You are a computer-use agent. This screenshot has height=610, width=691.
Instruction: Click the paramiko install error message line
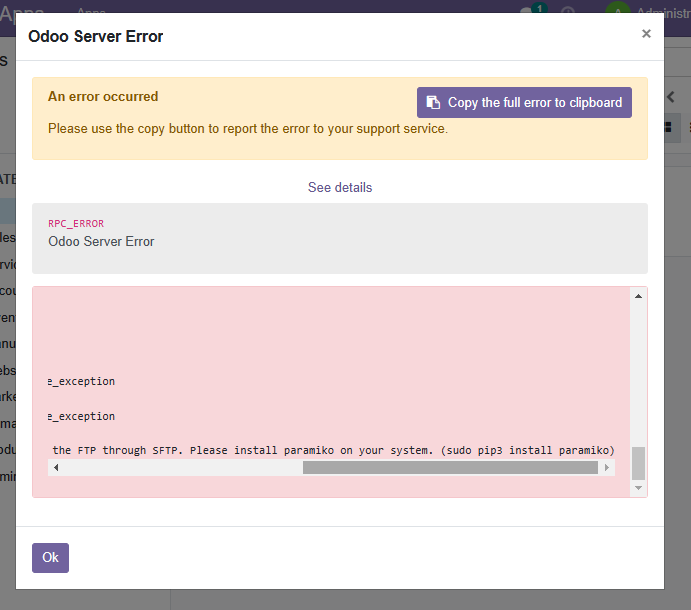click(x=333, y=450)
